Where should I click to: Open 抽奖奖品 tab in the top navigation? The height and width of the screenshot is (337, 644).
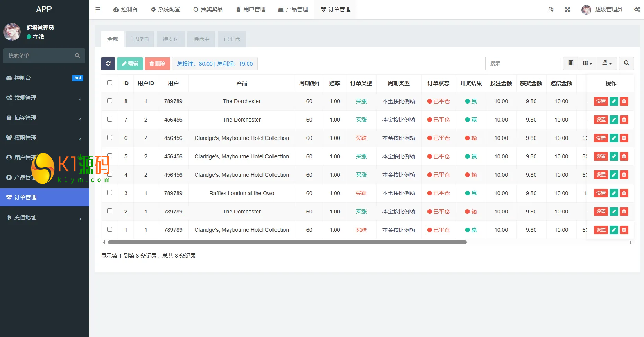(208, 9)
